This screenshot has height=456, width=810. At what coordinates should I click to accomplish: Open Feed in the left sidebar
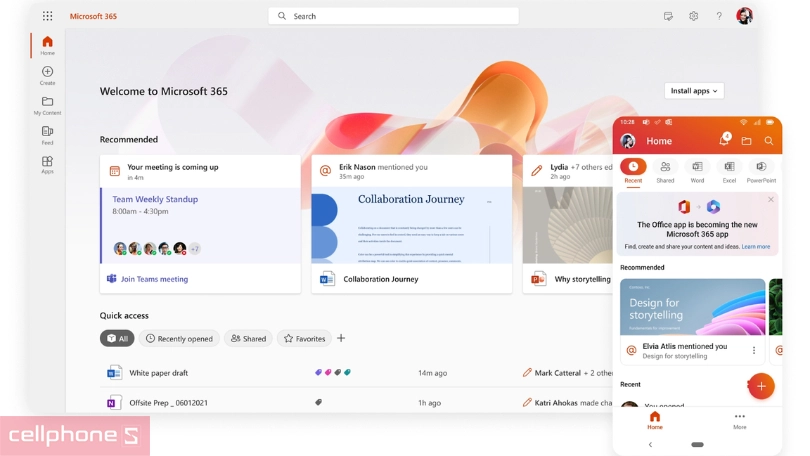coord(48,135)
